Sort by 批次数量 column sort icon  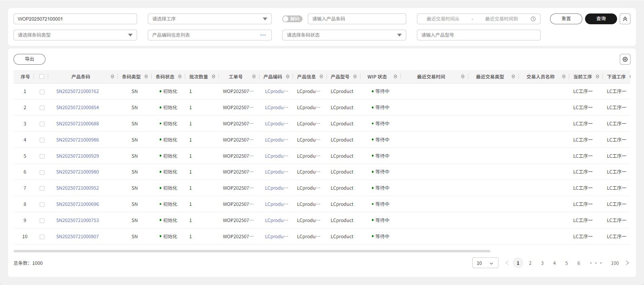pos(214,77)
